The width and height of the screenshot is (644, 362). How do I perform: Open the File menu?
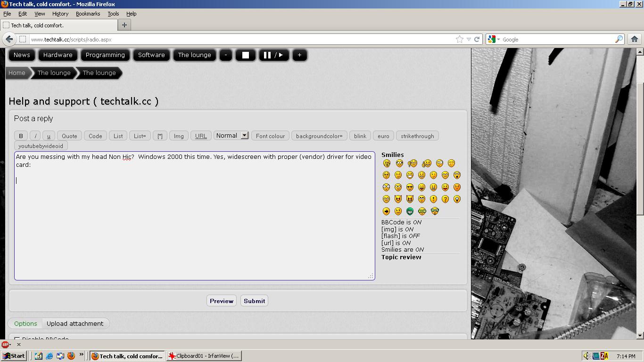point(7,14)
